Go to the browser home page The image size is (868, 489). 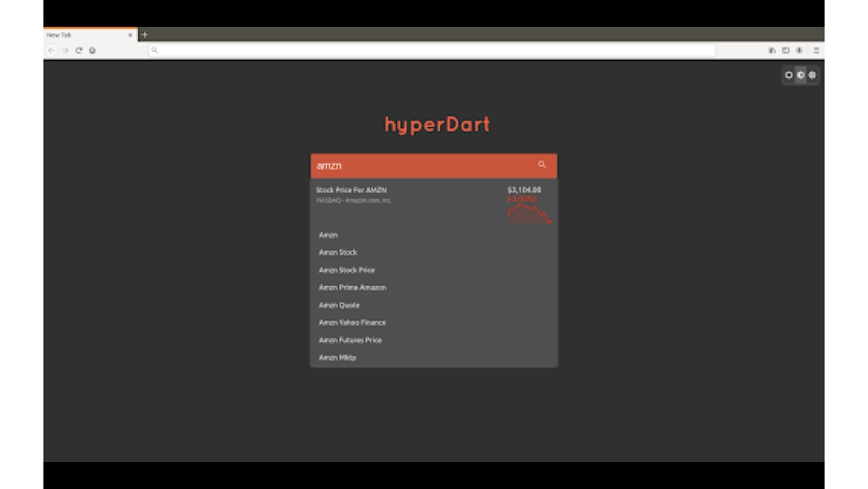pos(93,50)
